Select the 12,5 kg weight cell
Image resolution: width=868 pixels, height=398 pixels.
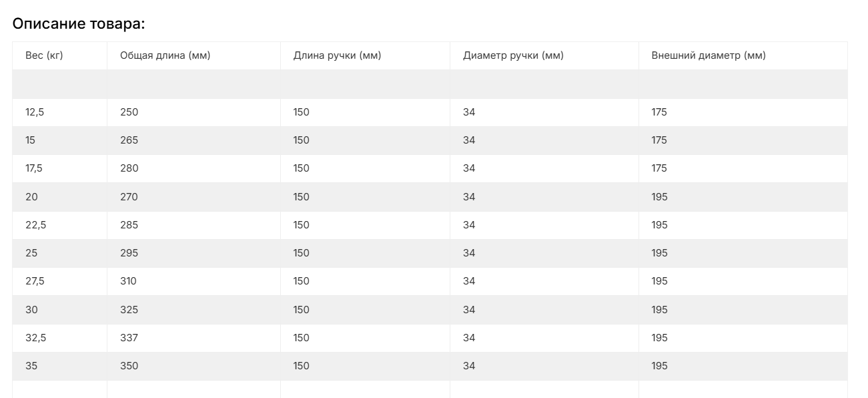[35, 112]
